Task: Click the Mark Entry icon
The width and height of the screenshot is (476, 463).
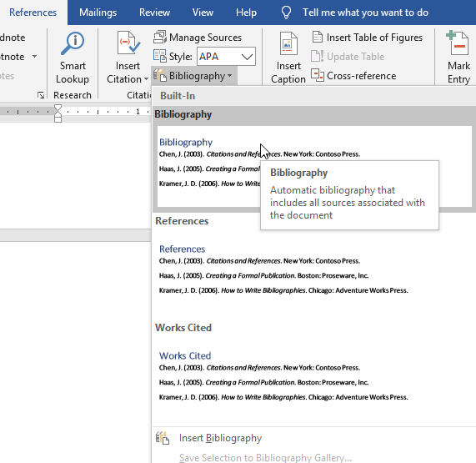Action: tap(458, 43)
